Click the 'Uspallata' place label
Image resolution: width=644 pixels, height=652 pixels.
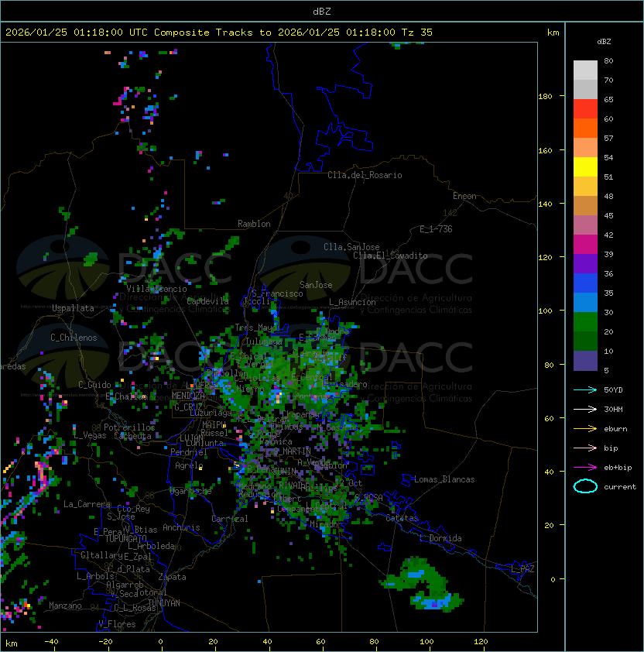pyautogui.click(x=73, y=308)
